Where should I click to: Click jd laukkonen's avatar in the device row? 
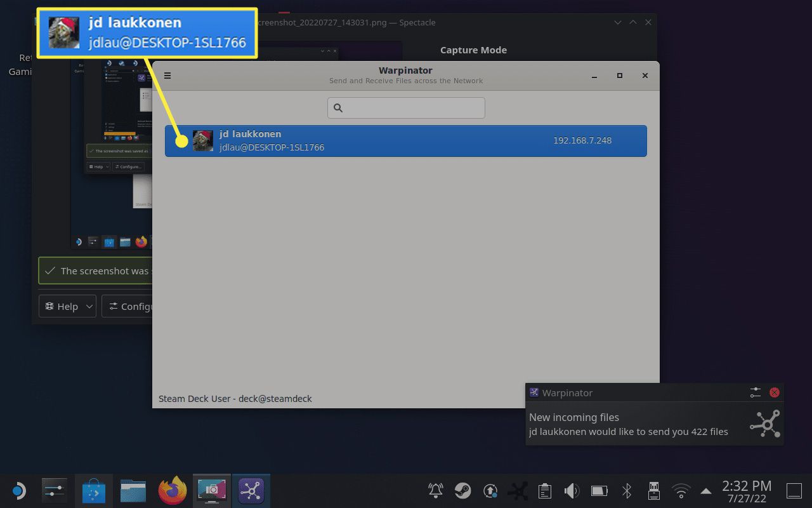203,141
